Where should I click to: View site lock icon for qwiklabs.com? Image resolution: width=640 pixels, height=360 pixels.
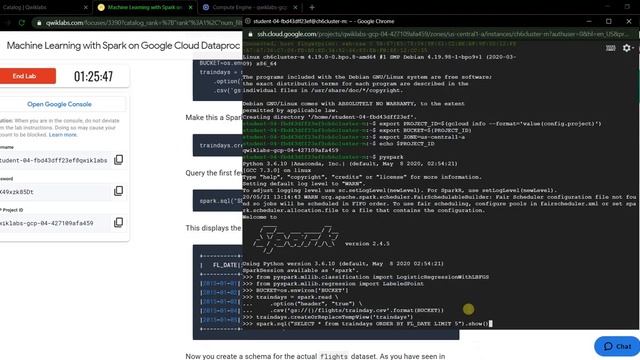point(39,23)
